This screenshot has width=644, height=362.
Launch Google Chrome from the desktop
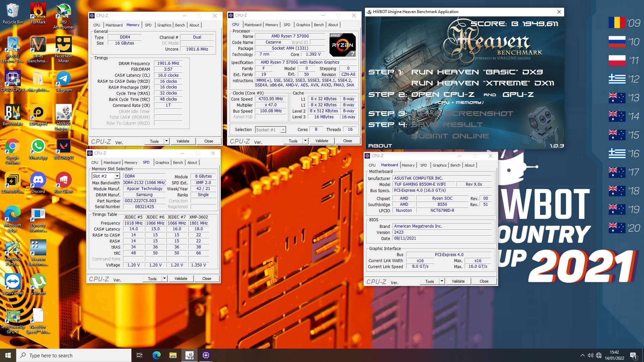coord(12,151)
